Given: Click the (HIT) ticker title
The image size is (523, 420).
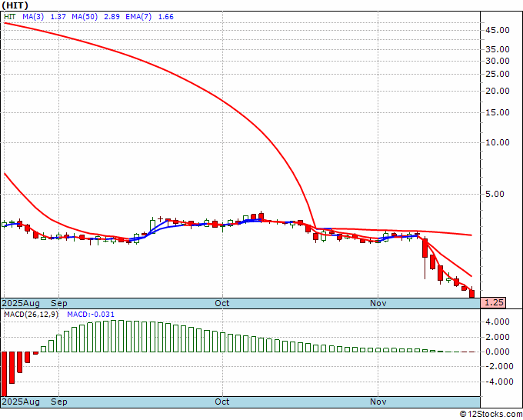Looking at the screenshot, I should click(x=15, y=5).
